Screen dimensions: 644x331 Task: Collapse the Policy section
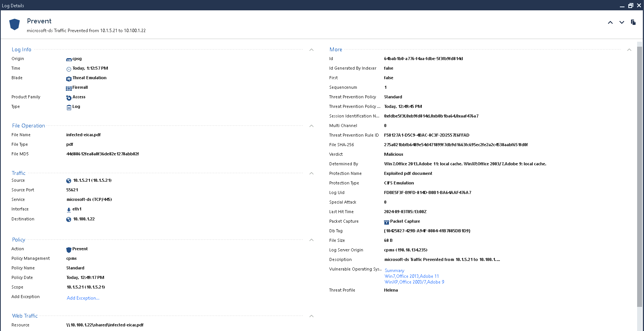311,240
